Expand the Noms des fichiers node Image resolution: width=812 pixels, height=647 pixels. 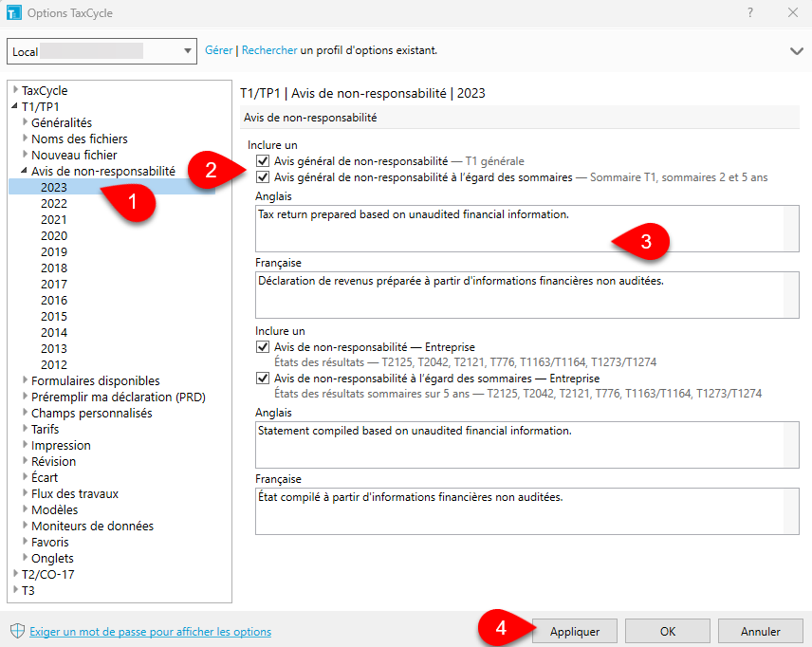[x=25, y=139]
